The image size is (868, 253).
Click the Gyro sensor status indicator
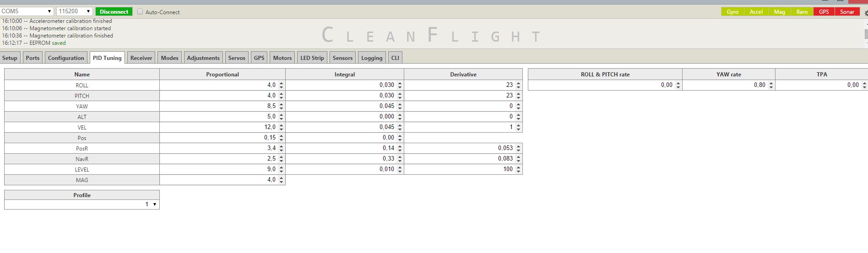point(732,12)
